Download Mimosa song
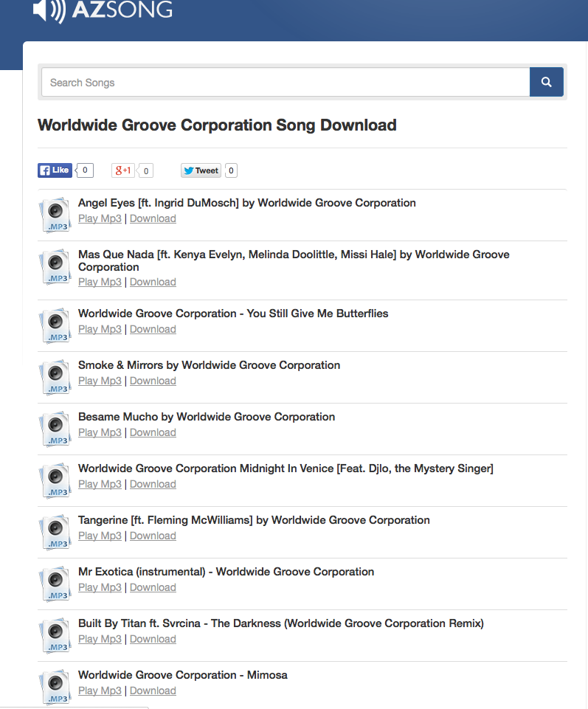Screen dimensions: 588x709 (153, 691)
